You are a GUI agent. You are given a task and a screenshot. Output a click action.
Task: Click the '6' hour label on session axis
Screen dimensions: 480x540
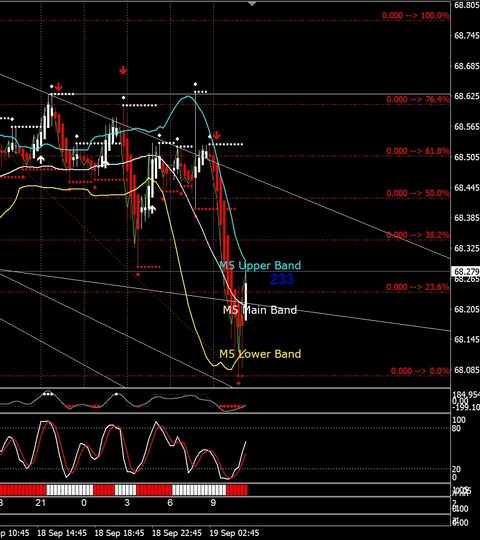(x=170, y=503)
